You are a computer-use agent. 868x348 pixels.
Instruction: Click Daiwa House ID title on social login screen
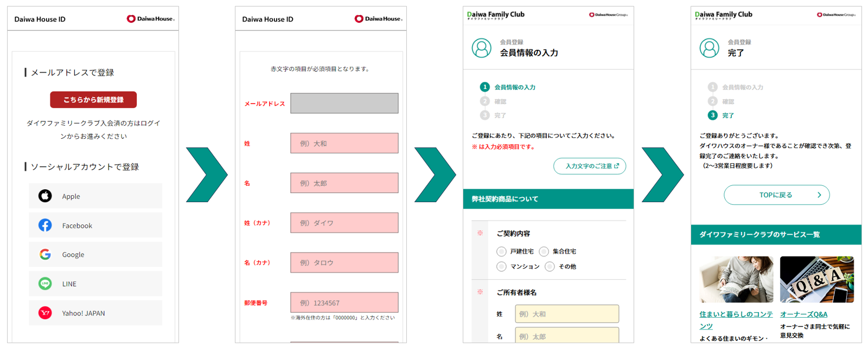40,20
